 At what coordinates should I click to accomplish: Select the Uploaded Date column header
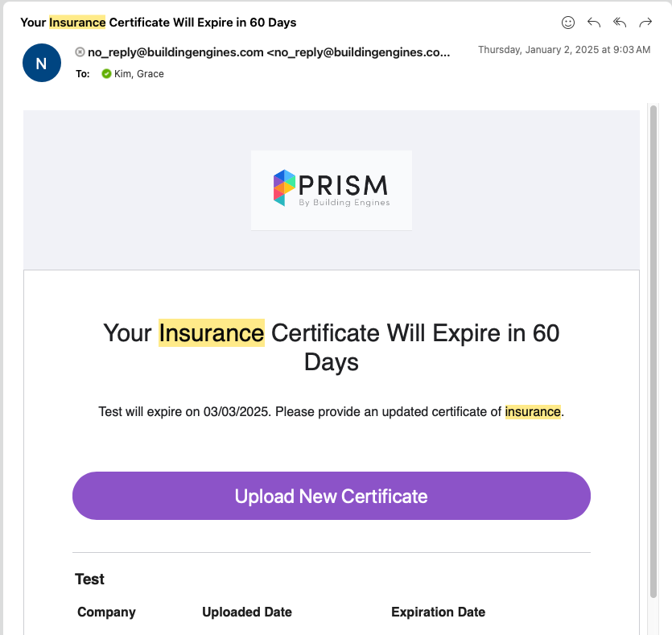pyautogui.click(x=246, y=612)
